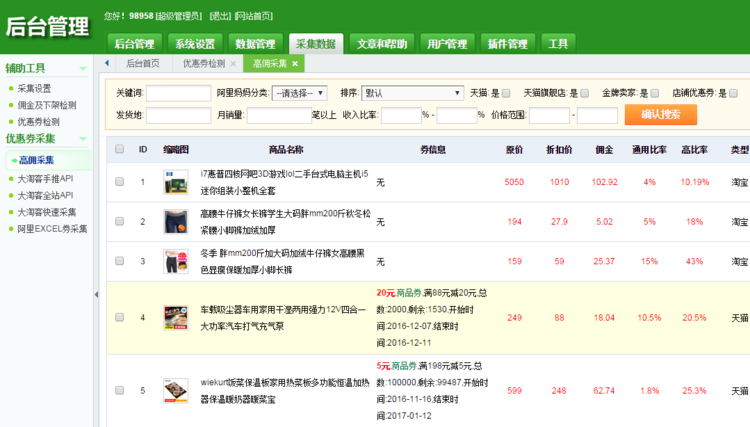Switch to 数据管理 navigation tab
Image resolution: width=750 pixels, height=427 pixels.
click(x=255, y=44)
